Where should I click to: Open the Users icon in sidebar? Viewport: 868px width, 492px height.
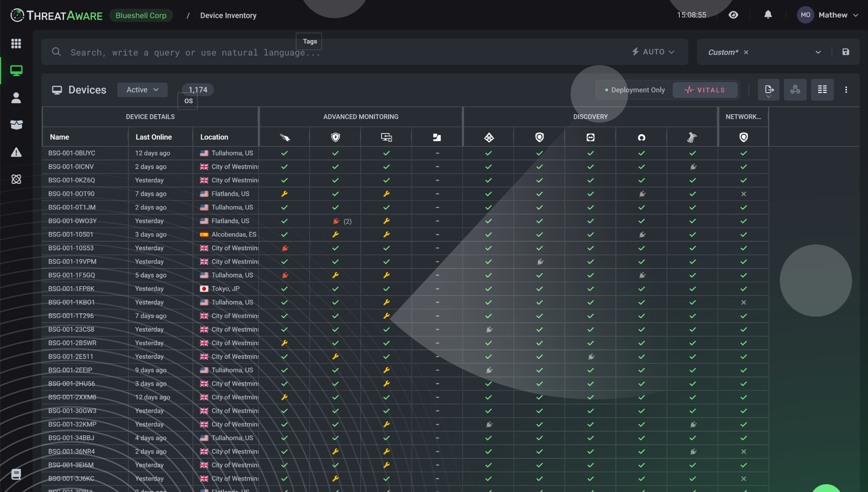[16, 98]
